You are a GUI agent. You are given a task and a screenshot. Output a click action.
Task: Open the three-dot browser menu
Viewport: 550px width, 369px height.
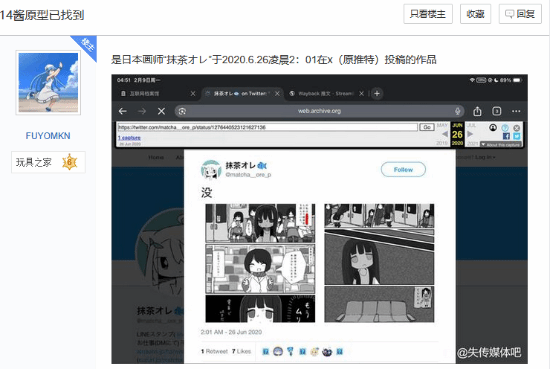[516, 111]
